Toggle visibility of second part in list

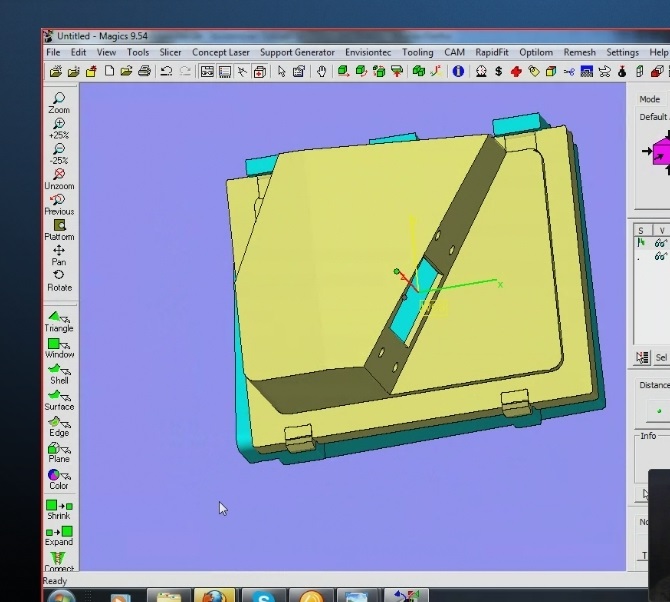coord(661,257)
